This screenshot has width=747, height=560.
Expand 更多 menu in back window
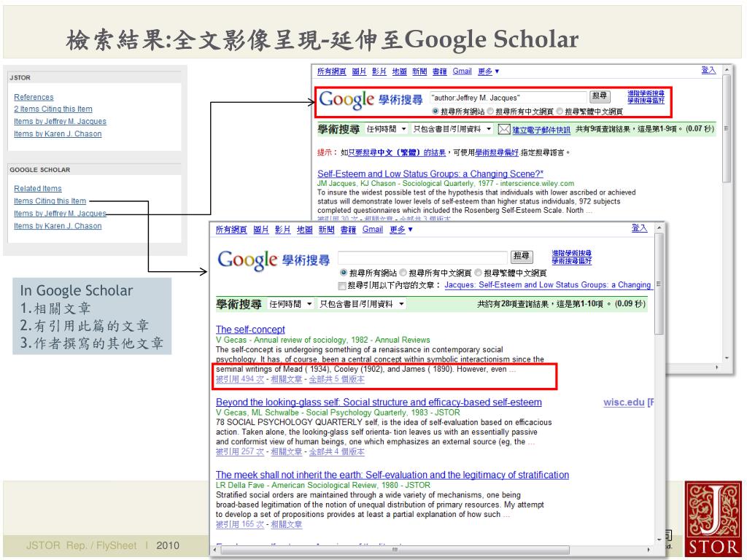(488, 71)
